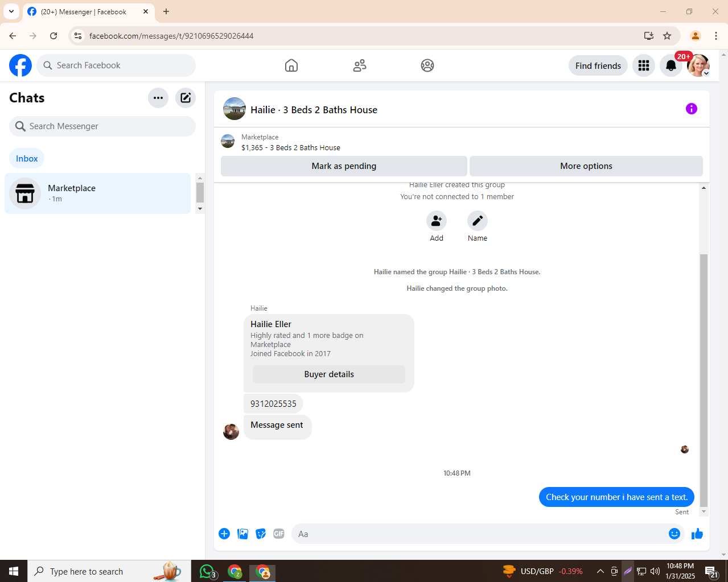Open Buyer details
The width and height of the screenshot is (728, 582).
coord(329,374)
